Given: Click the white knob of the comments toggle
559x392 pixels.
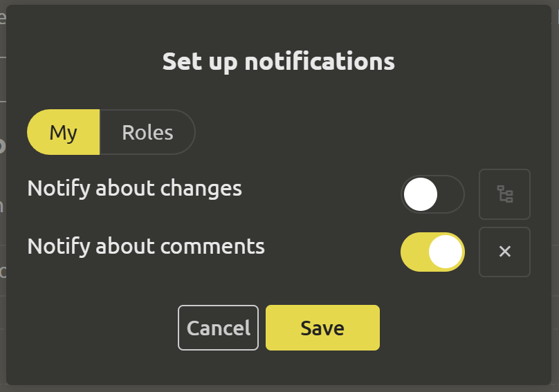Looking at the screenshot, I should pyautogui.click(x=446, y=252).
